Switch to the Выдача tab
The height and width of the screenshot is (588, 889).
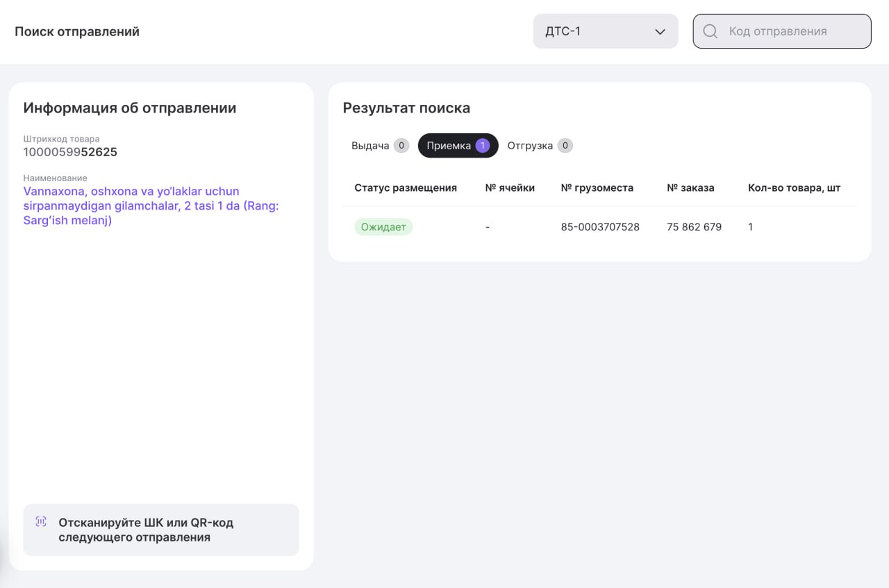coord(370,146)
